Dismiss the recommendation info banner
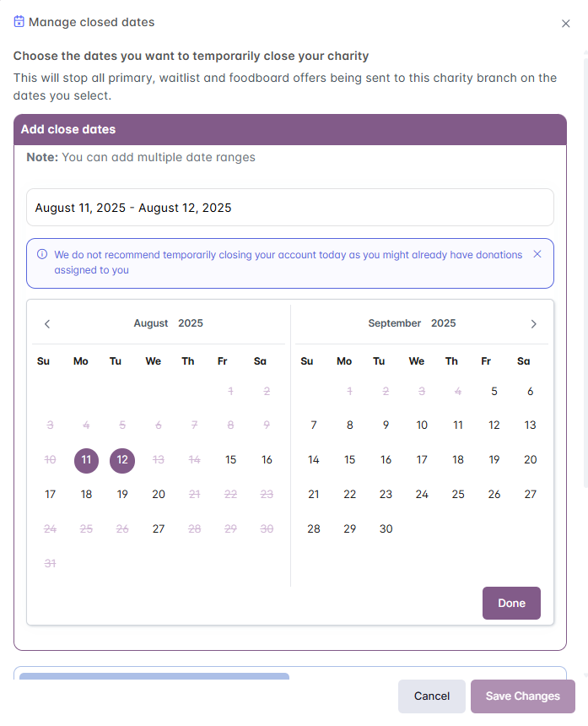Screen dimensions: 588x726 (537, 254)
